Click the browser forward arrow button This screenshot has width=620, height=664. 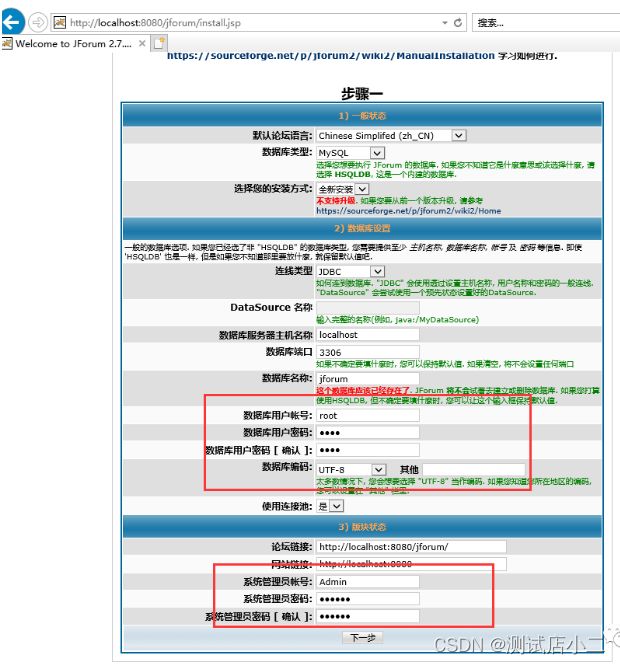click(38, 22)
